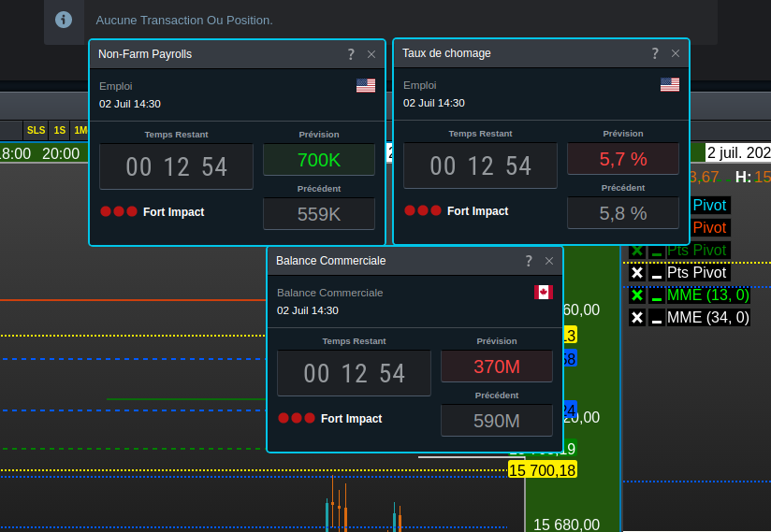The width and height of the screenshot is (771, 532).
Task: Select the green Pts Pivot label
Action: [696, 250]
